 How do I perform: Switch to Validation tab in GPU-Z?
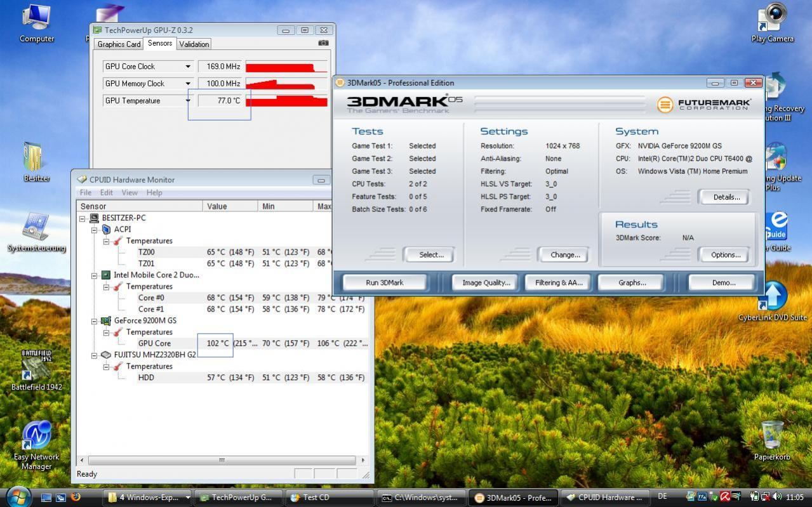[x=194, y=44]
